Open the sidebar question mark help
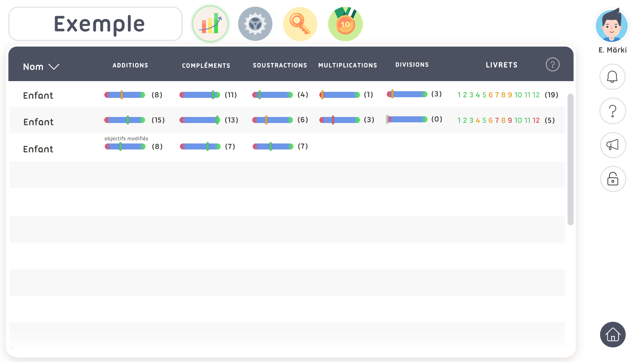The width and height of the screenshot is (644, 362). coord(612,111)
